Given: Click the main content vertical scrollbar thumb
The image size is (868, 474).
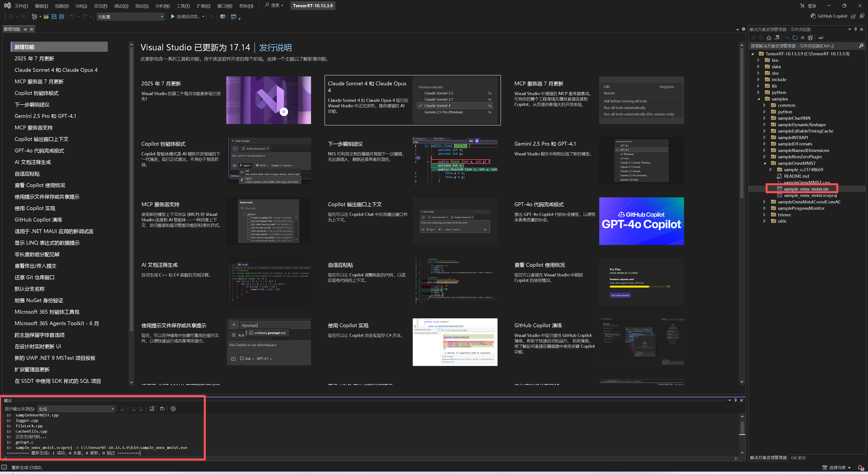Looking at the screenshot, I should [x=741, y=123].
